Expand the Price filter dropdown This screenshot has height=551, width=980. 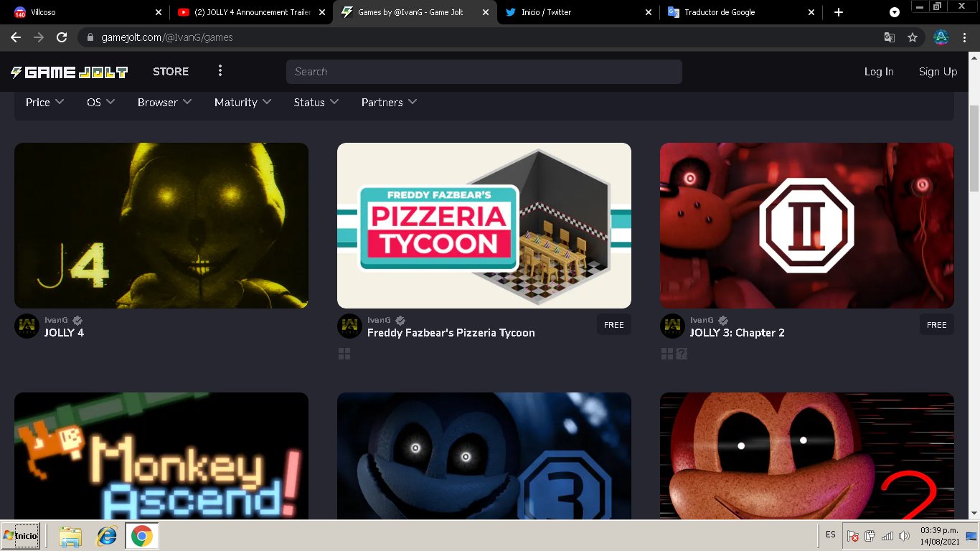44,103
